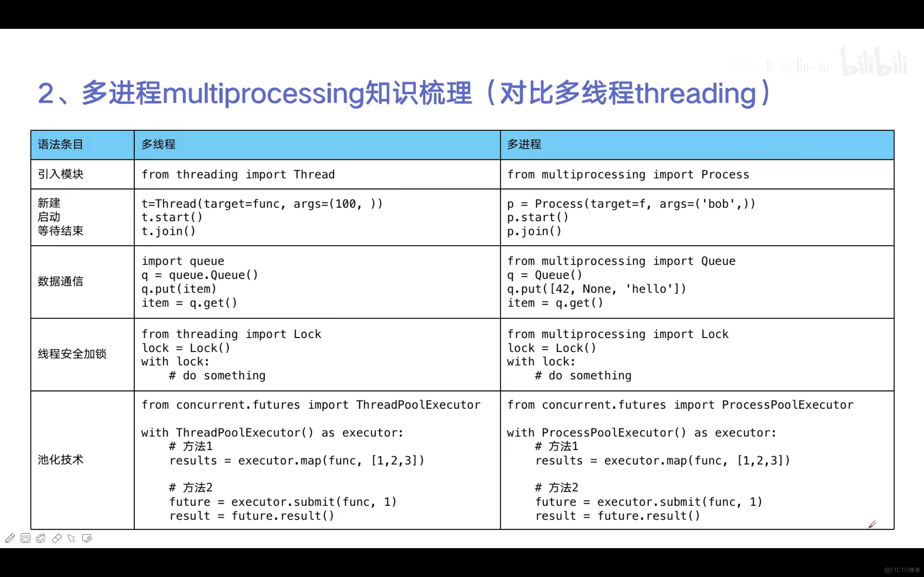This screenshot has height=577, width=924.
Task: Click the hand/pan tool icon
Action: click(x=71, y=538)
